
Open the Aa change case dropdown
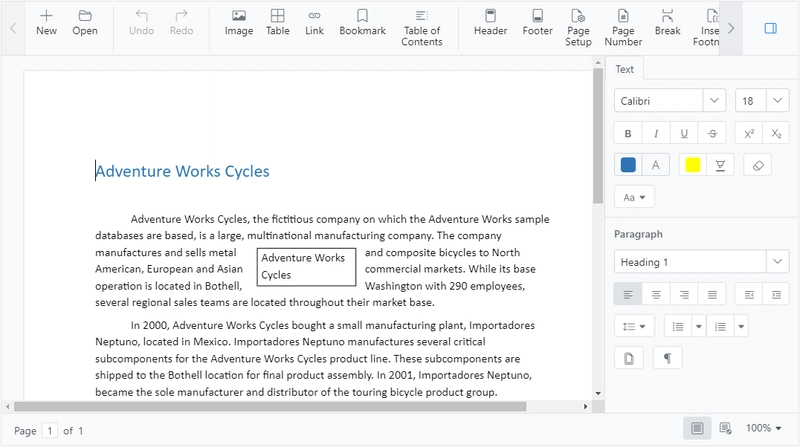click(634, 197)
